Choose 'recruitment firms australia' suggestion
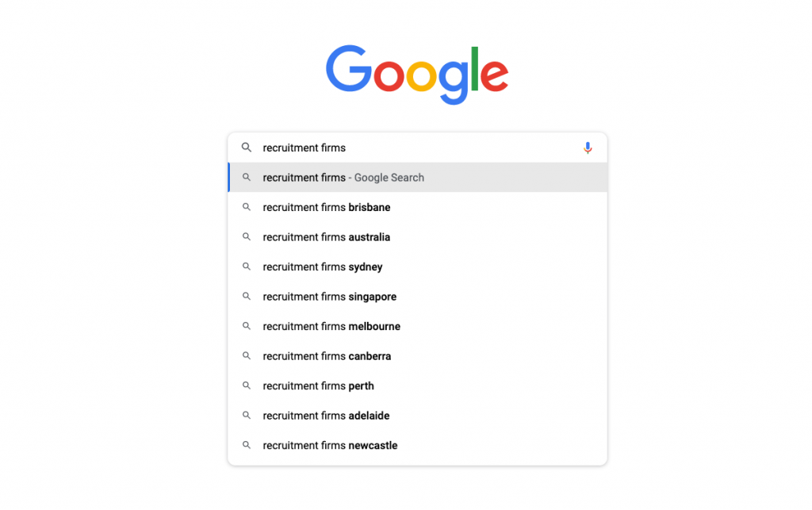Screen dimensions: 812x510 (417, 237)
